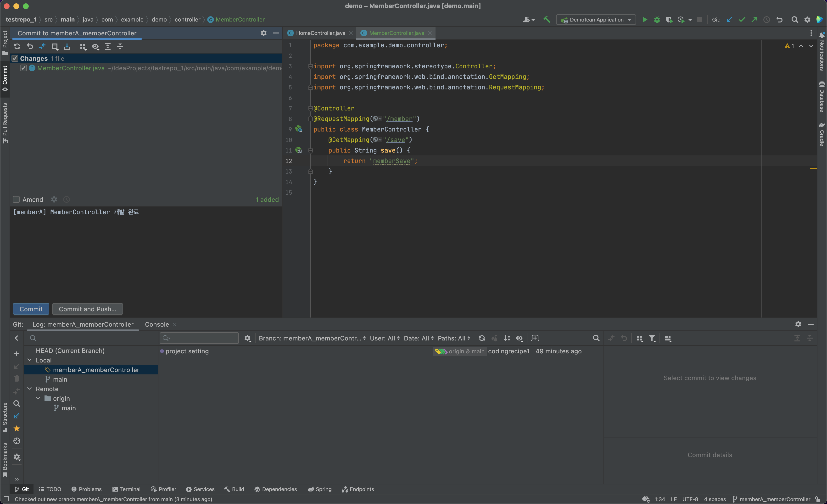The image size is (827, 504).
Task: Click the Git Update Project arrow icon
Action: (729, 20)
